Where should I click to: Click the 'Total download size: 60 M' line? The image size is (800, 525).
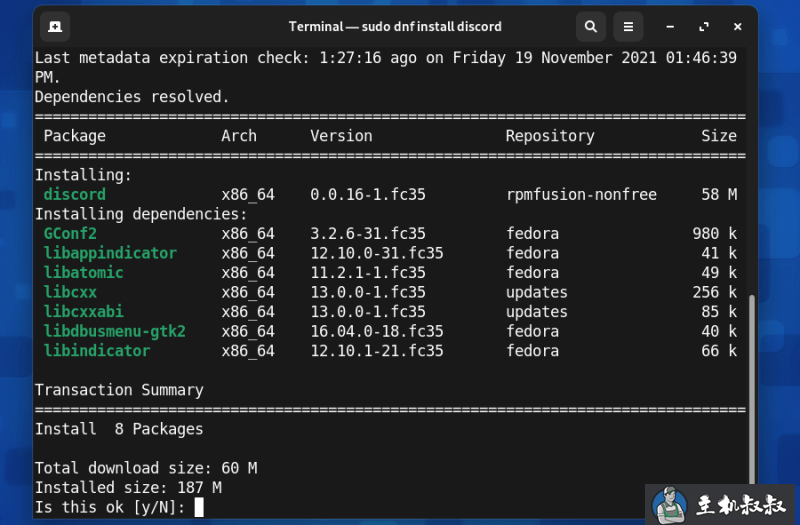tap(146, 468)
